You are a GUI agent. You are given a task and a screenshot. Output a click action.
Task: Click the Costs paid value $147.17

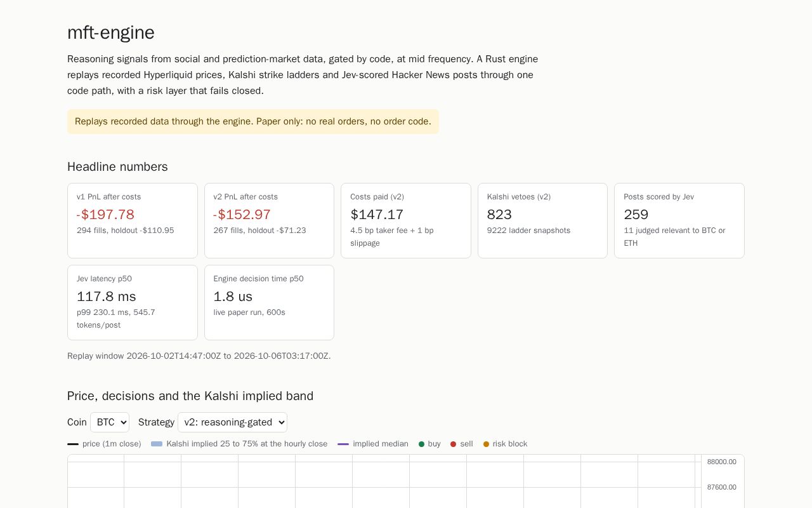(x=377, y=215)
